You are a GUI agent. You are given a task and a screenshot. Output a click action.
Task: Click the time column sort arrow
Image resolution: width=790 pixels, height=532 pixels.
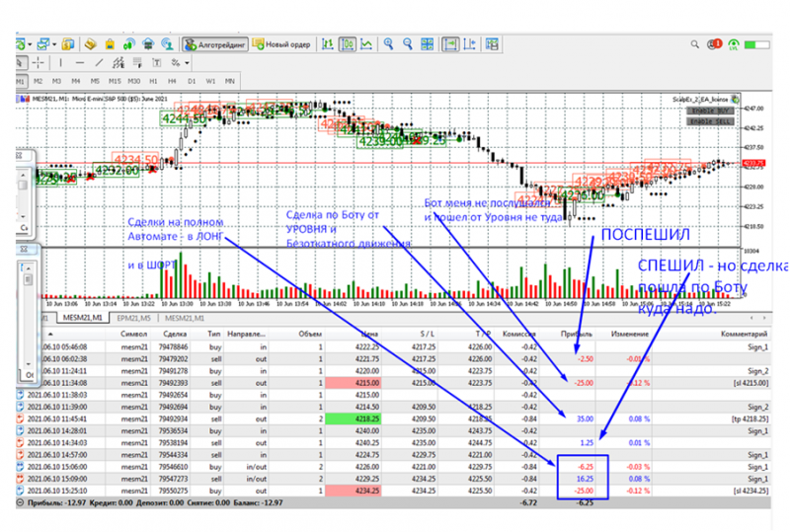pos(50,334)
